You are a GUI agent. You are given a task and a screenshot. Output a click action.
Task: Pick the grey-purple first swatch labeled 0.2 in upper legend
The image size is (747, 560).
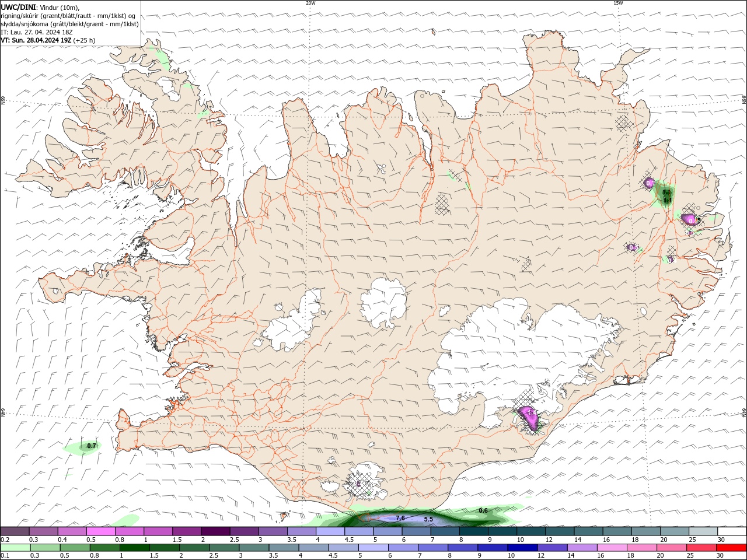15,531
